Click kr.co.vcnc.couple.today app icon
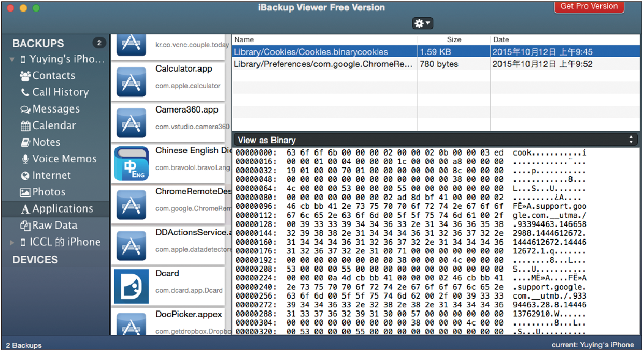The image size is (644, 352). 131,45
